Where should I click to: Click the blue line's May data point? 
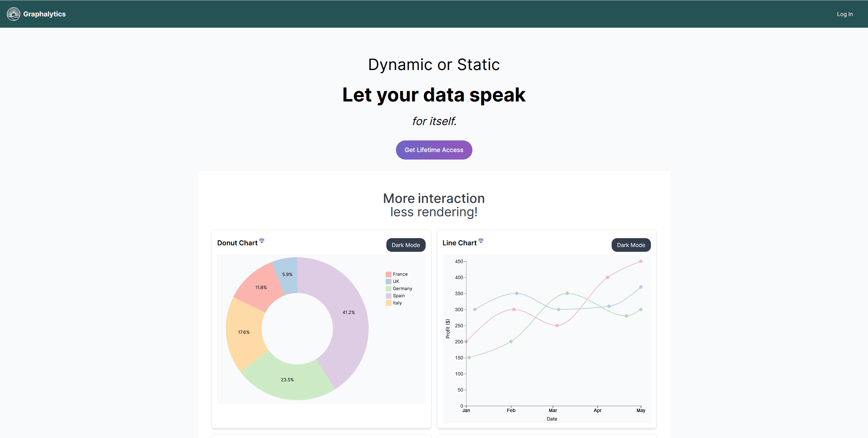641,287
